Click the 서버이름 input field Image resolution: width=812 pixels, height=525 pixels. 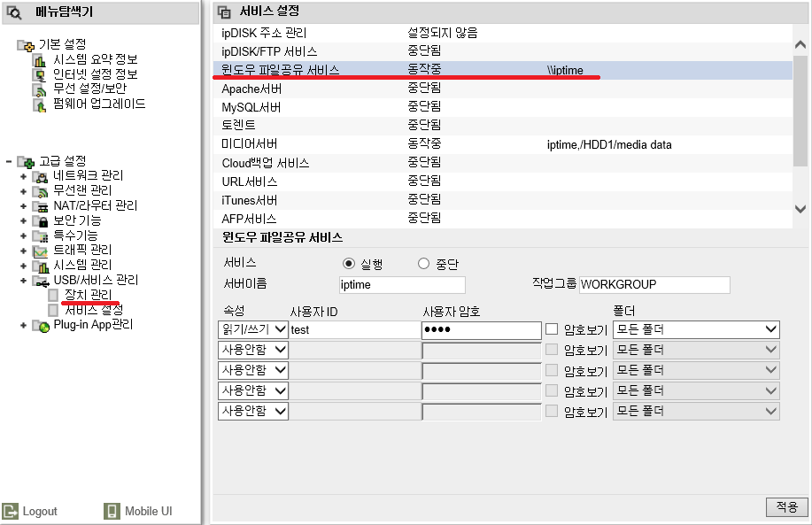402,285
